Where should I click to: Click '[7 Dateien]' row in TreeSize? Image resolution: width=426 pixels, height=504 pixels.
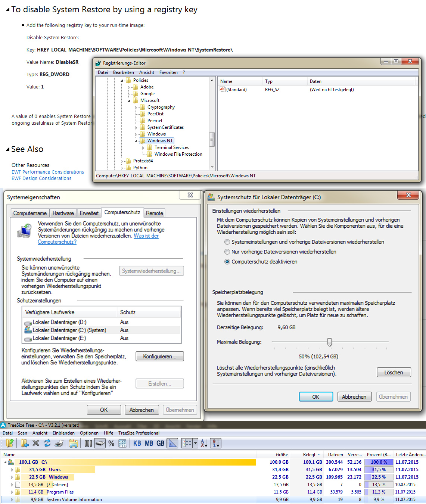pyautogui.click(x=213, y=485)
